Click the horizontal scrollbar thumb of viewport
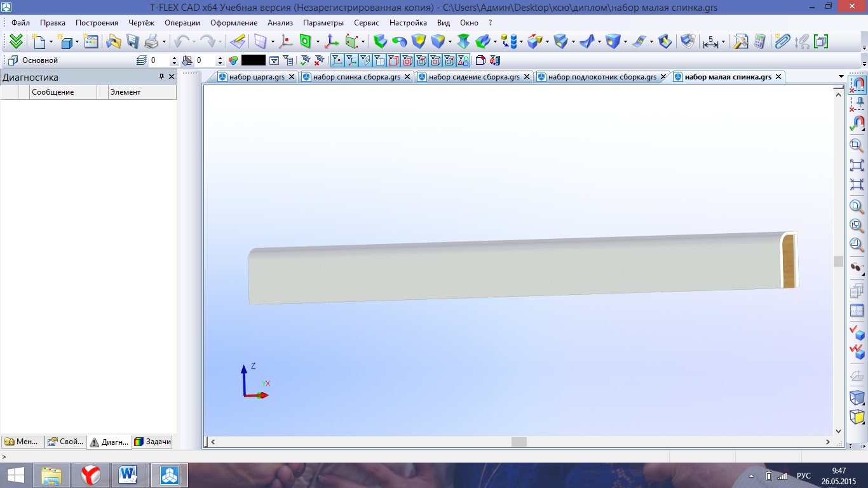The height and width of the screenshot is (488, 868). click(x=519, y=442)
